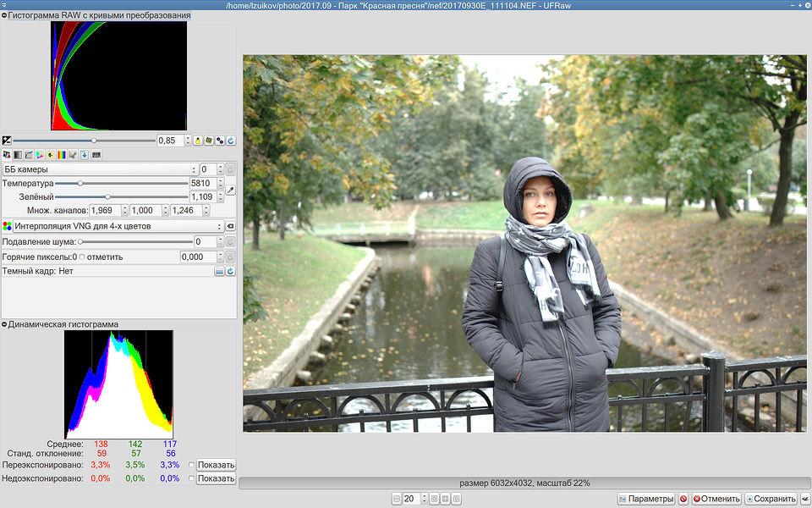The width and height of the screenshot is (812, 508).
Task: Open the Grayscale tab with the gradient icon
Action: pyautogui.click(x=18, y=154)
